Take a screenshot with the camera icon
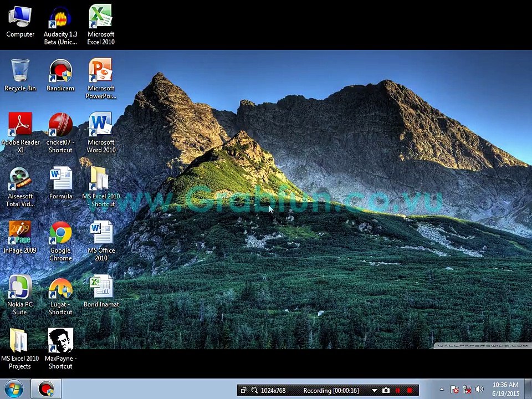Image resolution: width=532 pixels, height=399 pixels. click(386, 391)
